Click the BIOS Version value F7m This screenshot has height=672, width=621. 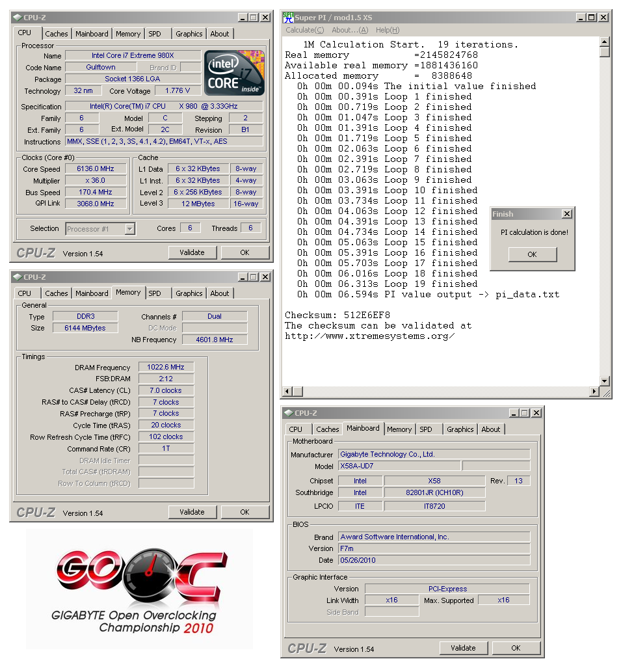434,548
